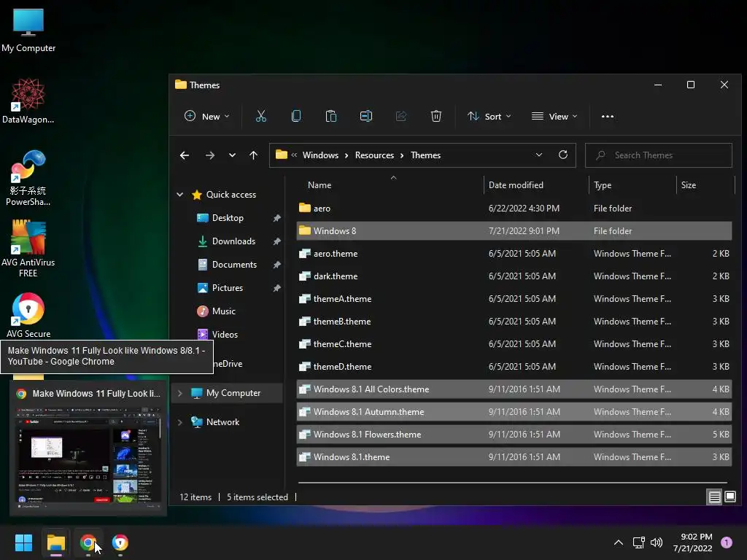The width and height of the screenshot is (747, 560).
Task: Click Google Chrome taskbar icon
Action: coord(88,542)
